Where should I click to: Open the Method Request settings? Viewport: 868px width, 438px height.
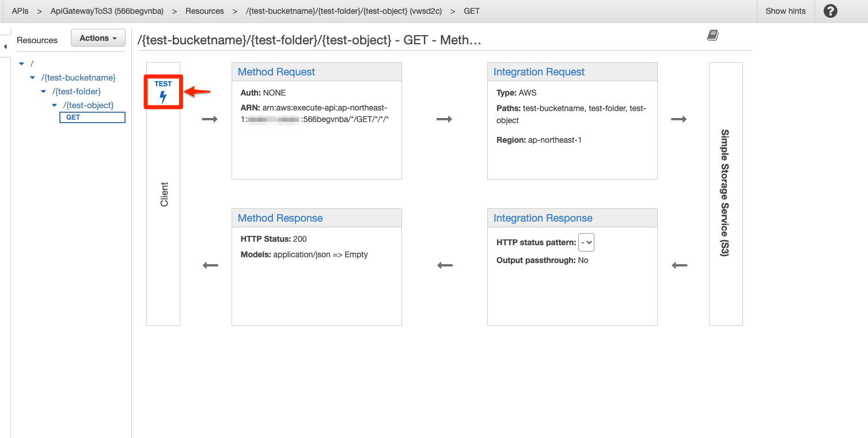[276, 71]
